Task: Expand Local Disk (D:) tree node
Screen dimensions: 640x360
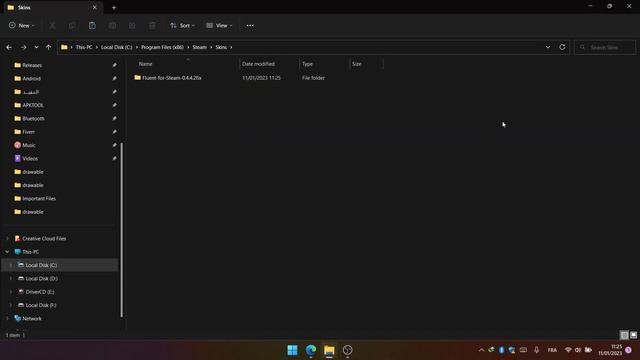Action: (x=11, y=278)
